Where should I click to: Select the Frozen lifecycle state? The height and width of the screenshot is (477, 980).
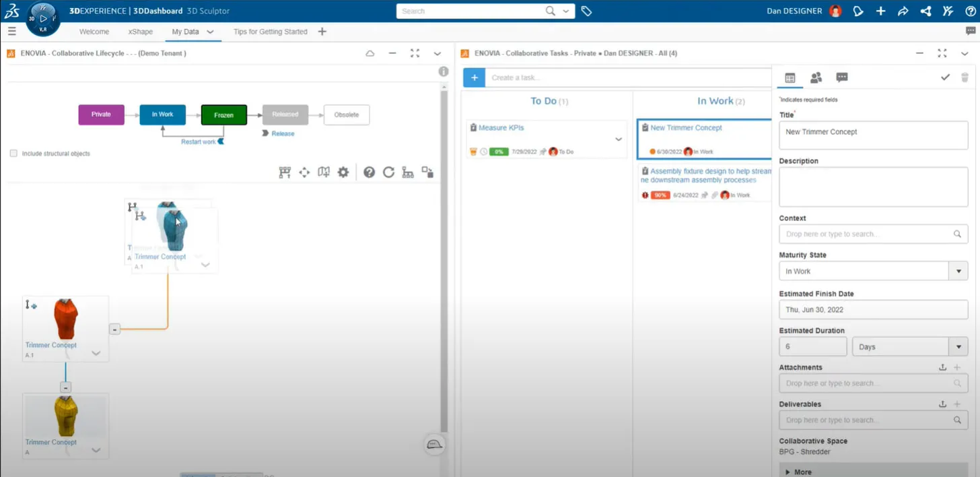click(x=223, y=115)
